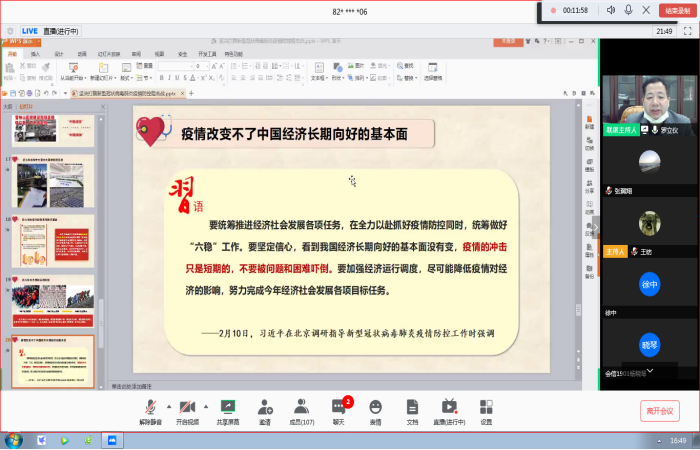Click 结束录制 to end the recording

[678, 10]
